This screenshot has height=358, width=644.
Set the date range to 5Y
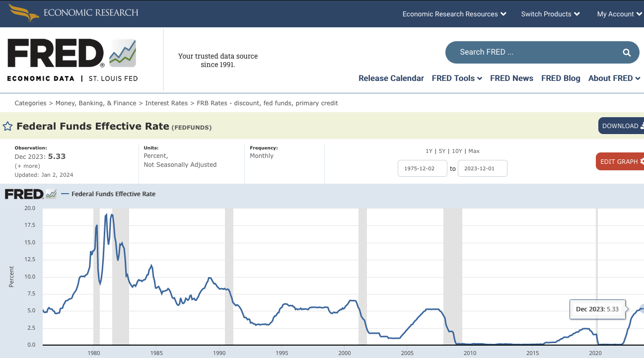pos(442,151)
